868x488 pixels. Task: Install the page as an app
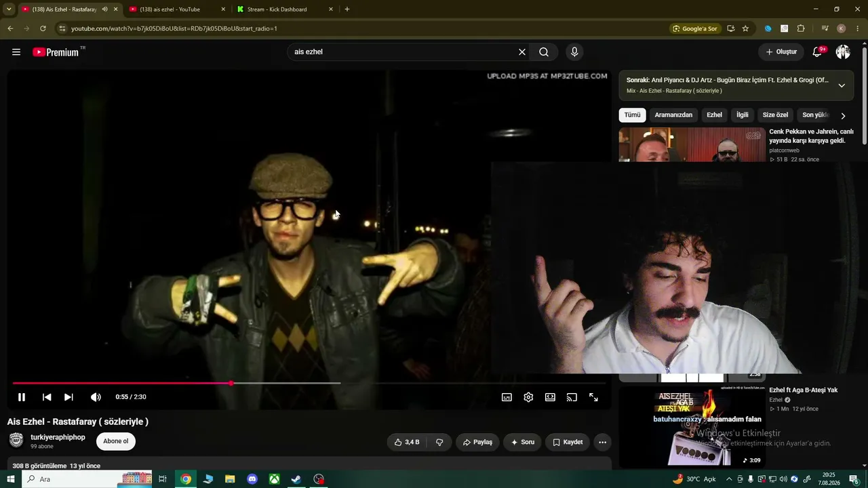tap(730, 28)
